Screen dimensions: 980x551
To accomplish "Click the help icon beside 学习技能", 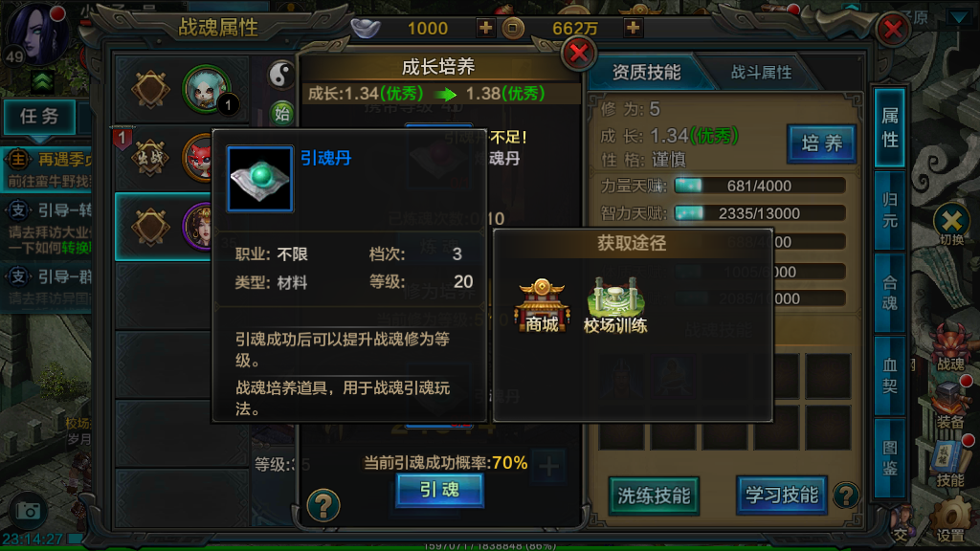I will coord(846,496).
